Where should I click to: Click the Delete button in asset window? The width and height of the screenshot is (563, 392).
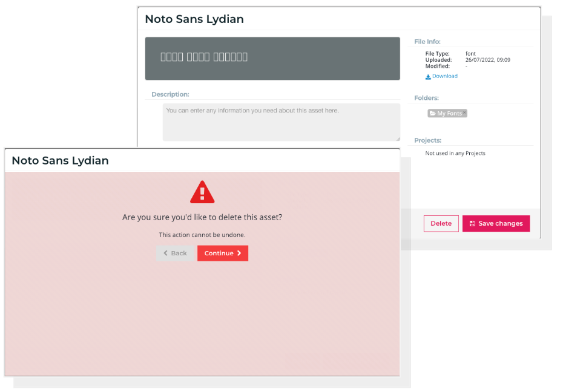[x=441, y=223]
